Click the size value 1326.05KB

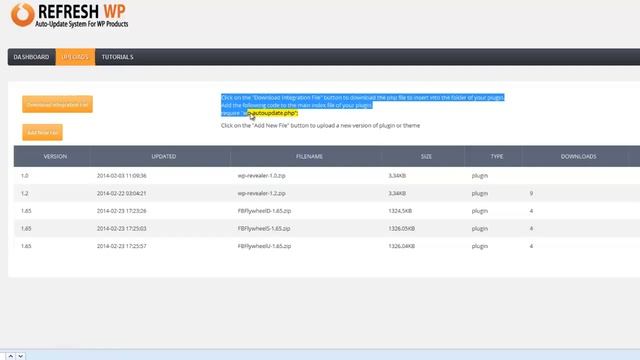[x=402, y=229]
